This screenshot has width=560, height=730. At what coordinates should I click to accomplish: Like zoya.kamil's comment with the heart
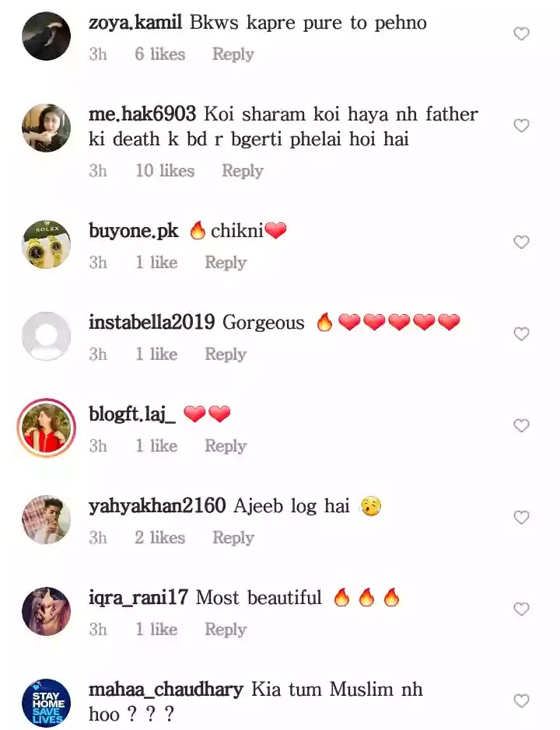pyautogui.click(x=521, y=34)
